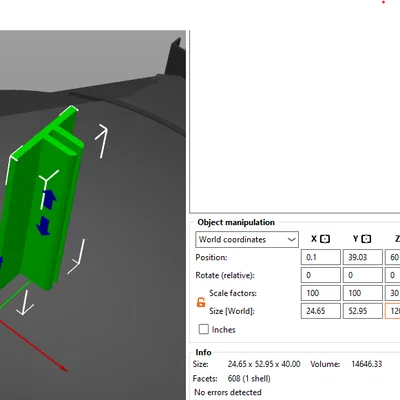This screenshot has height=400, width=400.
Task: Toggle the orange scale lock icon
Action: pos(201,302)
